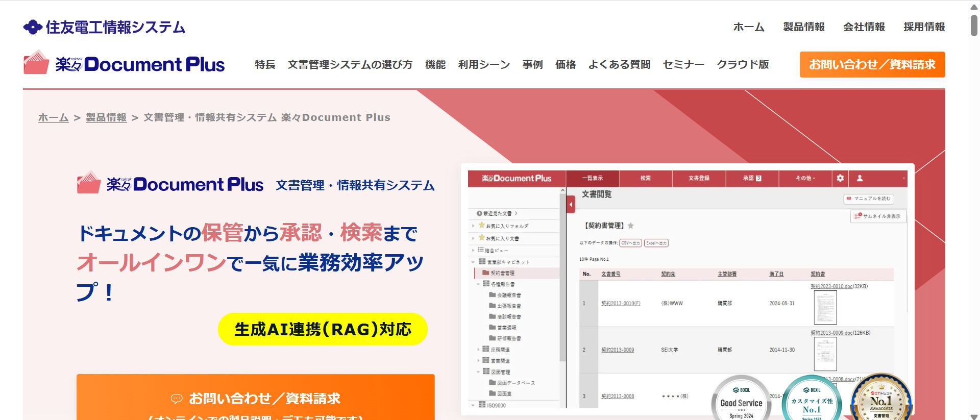Open document link 契約2013-0009

tap(618, 350)
